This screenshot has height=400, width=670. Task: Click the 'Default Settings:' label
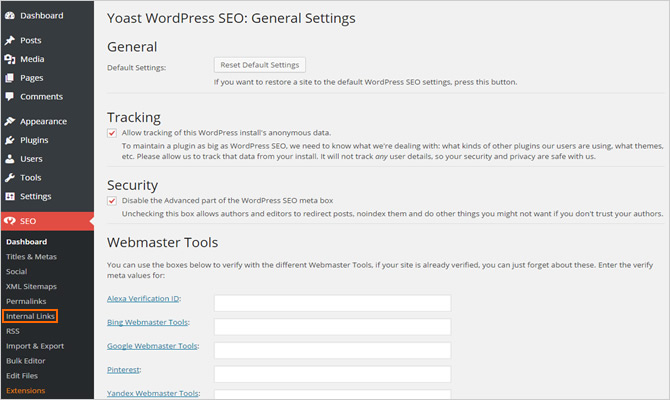pos(136,68)
